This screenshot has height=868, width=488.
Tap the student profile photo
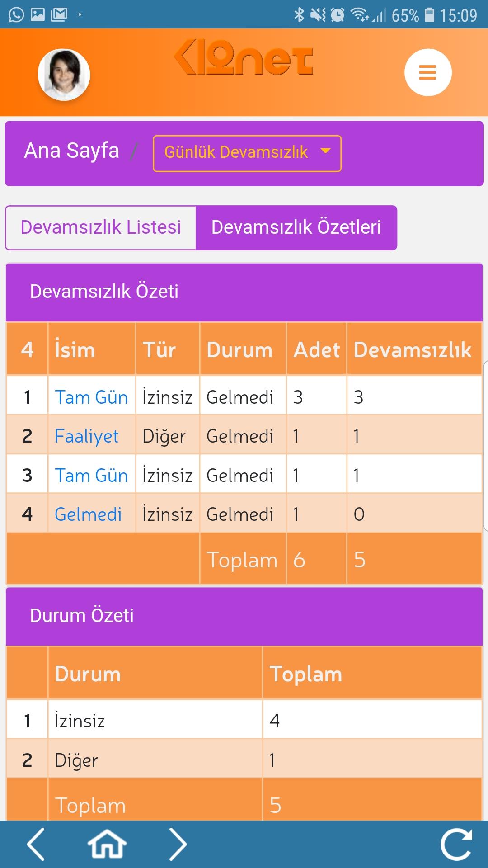(x=64, y=74)
